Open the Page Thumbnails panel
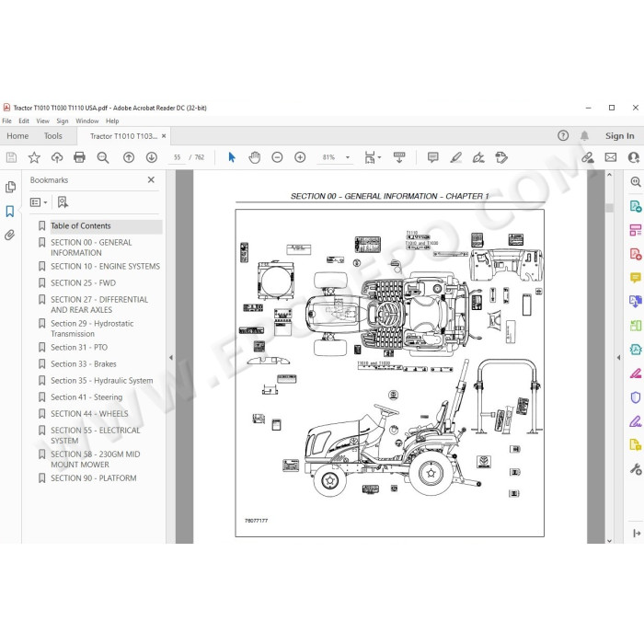 (10, 188)
